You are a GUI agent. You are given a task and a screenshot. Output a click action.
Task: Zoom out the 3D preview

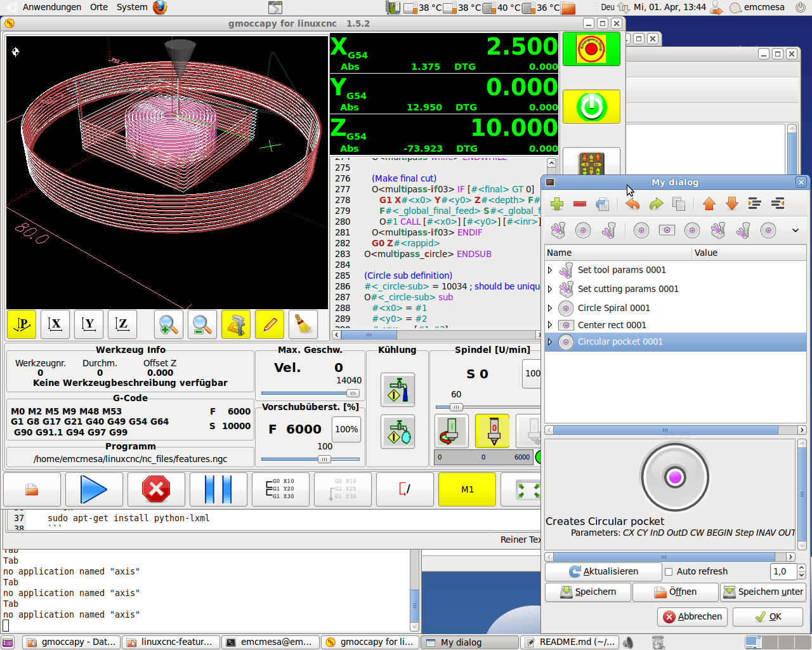click(202, 324)
